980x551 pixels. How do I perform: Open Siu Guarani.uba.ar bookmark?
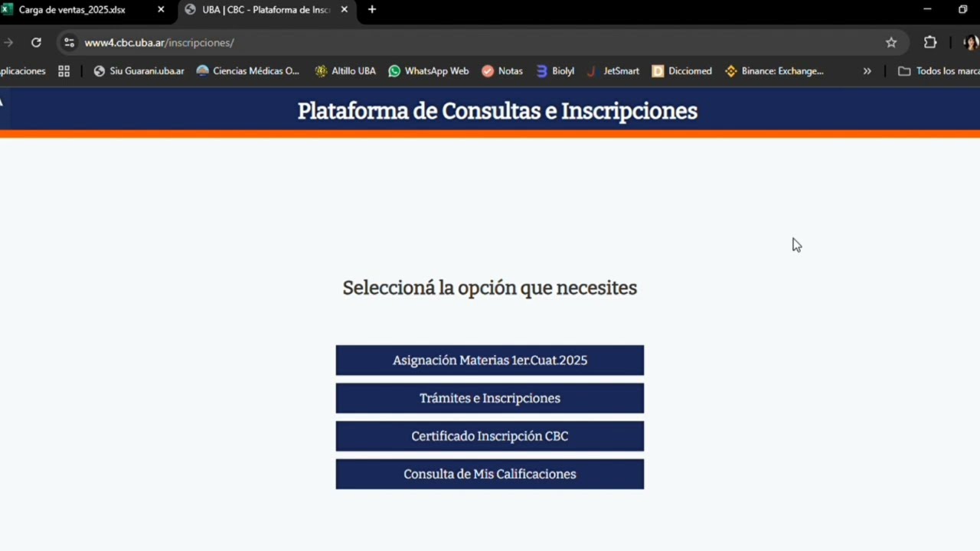pos(139,71)
